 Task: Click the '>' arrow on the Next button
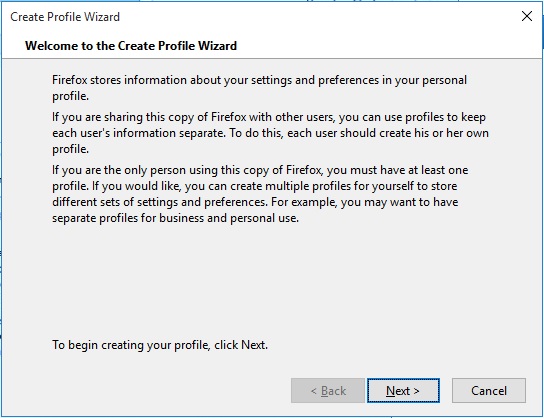416,391
